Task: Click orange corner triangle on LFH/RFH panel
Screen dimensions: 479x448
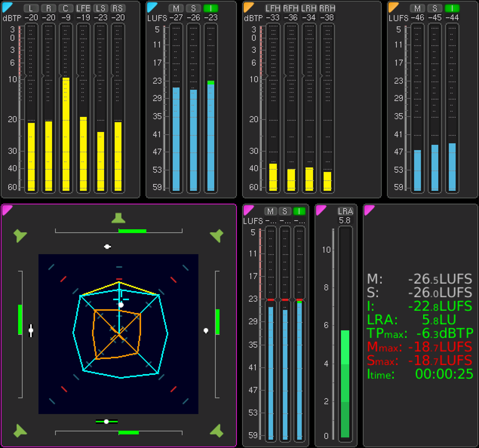Action: point(248,6)
